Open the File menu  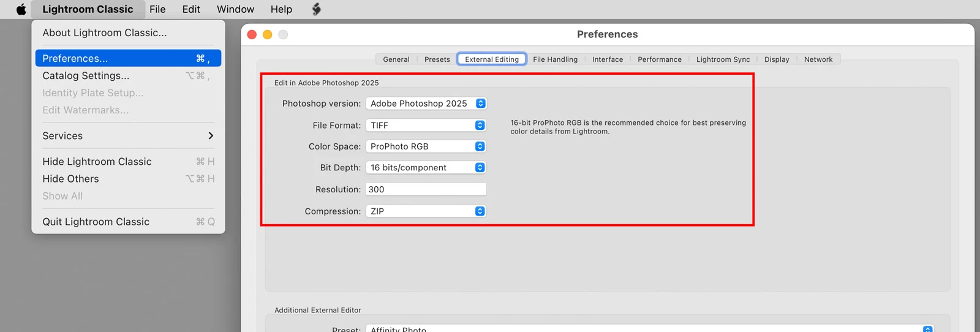(x=157, y=9)
